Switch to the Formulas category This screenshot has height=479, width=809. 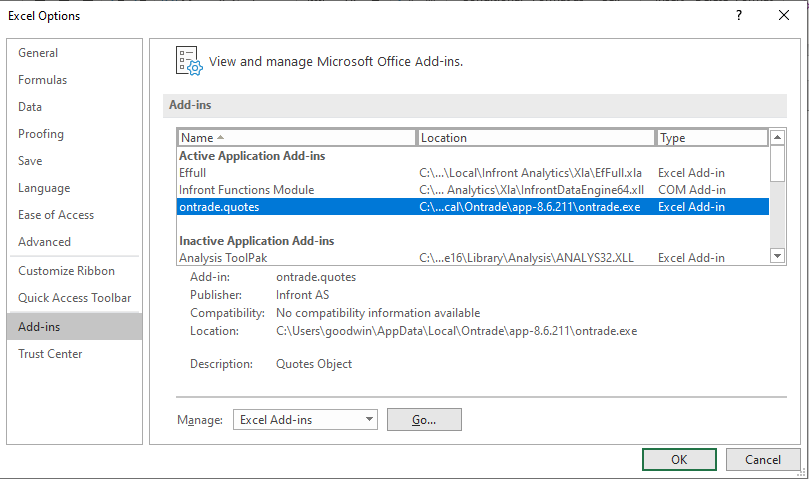tap(43, 80)
